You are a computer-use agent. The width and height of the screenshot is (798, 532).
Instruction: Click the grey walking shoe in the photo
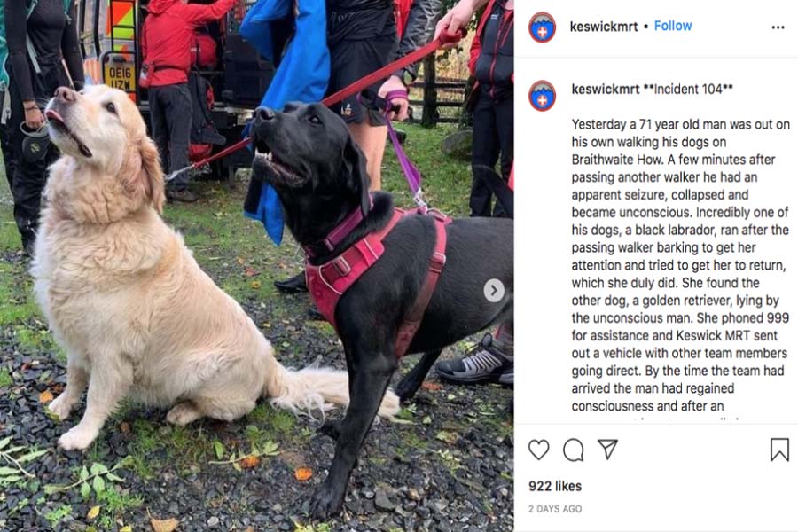point(476,362)
